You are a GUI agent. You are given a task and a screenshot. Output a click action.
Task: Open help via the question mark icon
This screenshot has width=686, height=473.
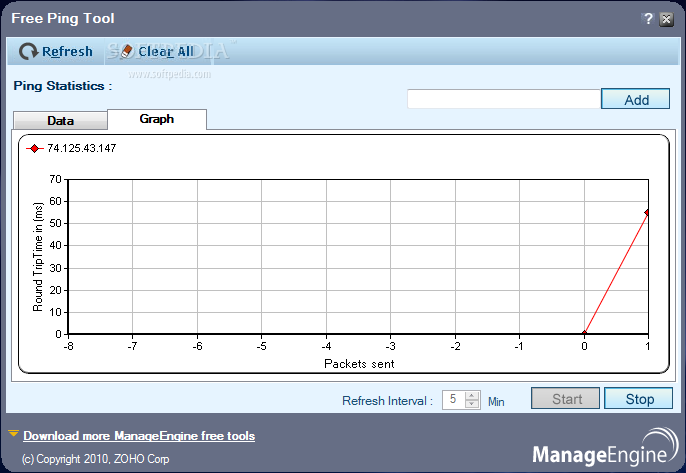648,19
